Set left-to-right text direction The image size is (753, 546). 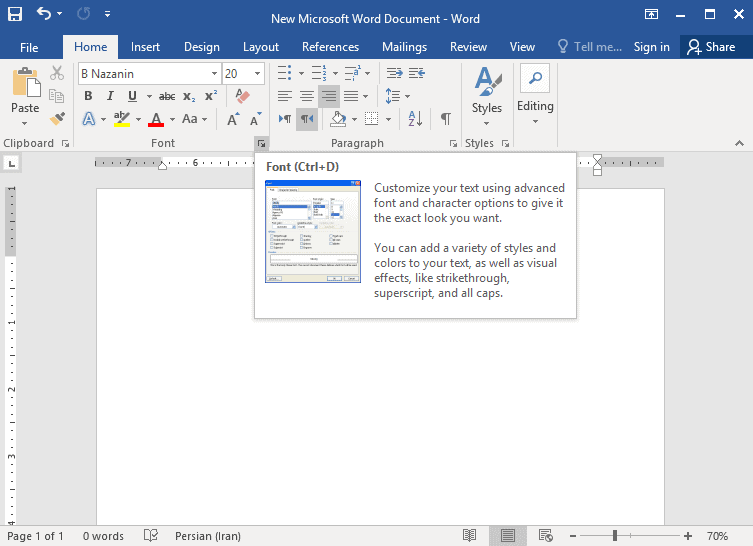click(x=285, y=119)
